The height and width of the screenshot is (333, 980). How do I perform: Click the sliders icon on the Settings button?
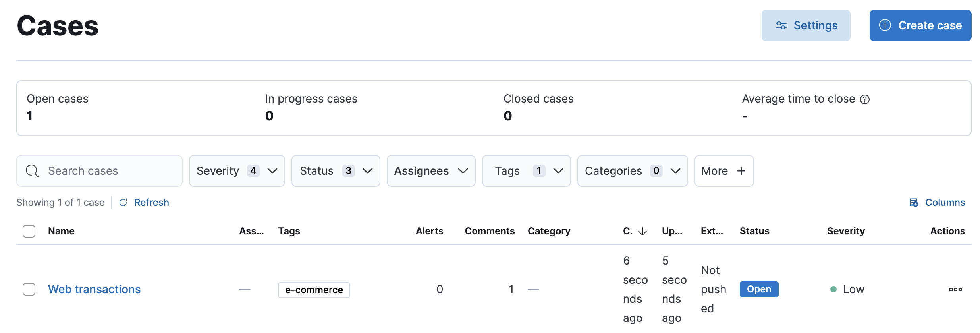781,25
